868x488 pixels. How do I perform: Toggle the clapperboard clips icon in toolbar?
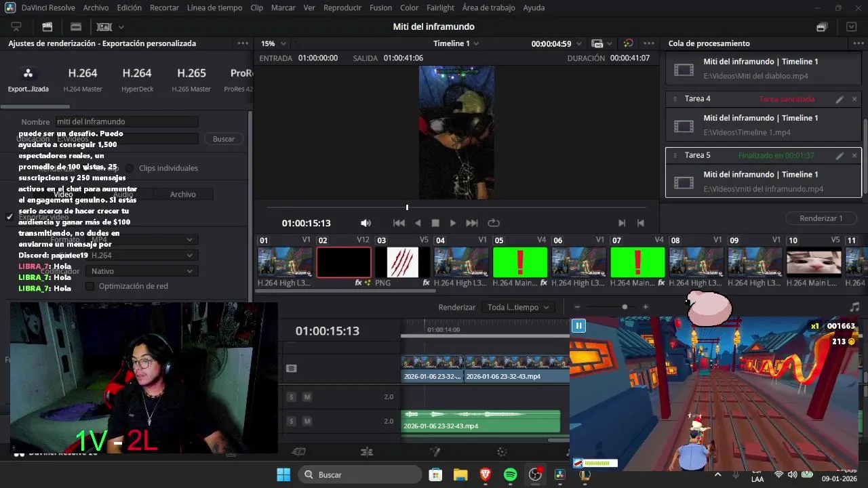pyautogui.click(x=47, y=27)
